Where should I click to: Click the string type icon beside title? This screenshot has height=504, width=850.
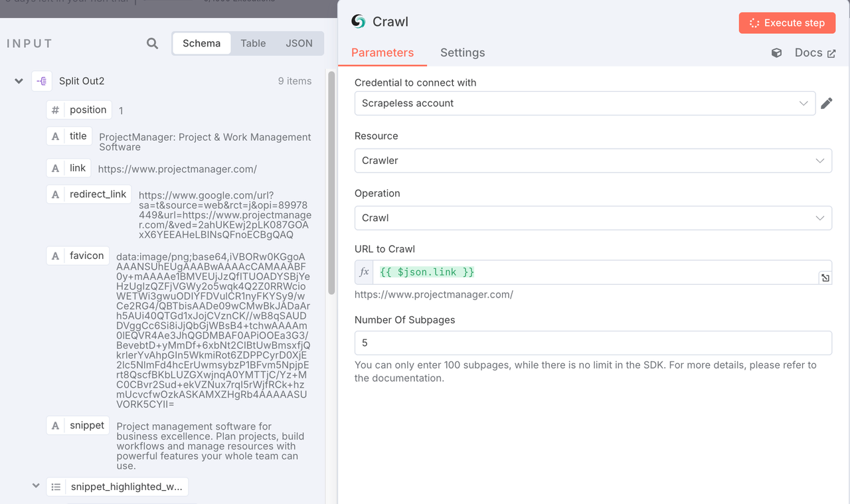[x=56, y=136]
